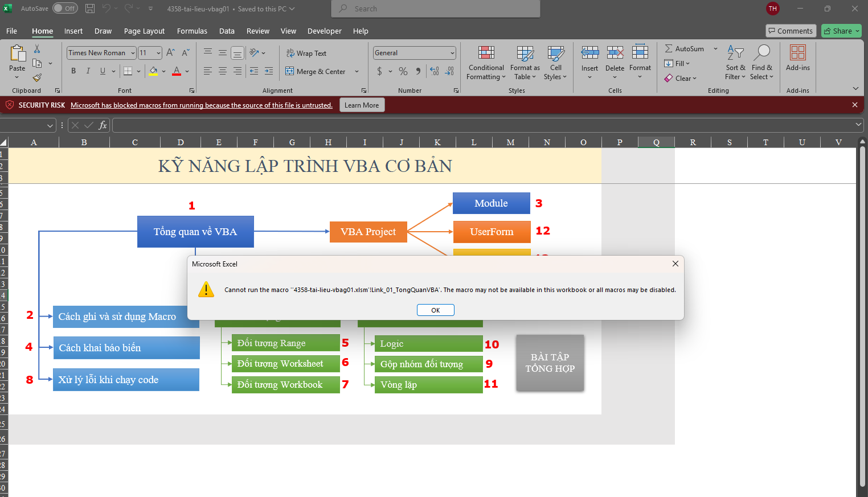Click the Insert cells icon in Cells group
Image resolution: width=868 pixels, height=497 pixels.
[x=589, y=54]
